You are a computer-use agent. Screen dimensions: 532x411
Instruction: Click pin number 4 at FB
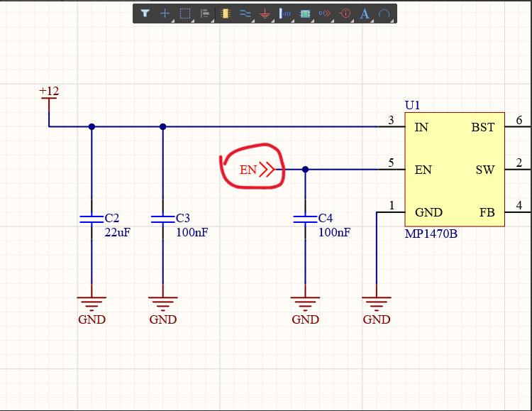(x=519, y=205)
